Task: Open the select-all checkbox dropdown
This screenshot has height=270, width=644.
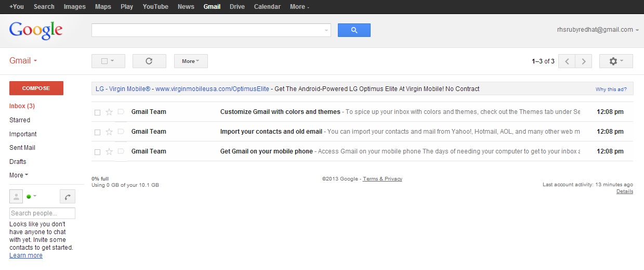Action: click(x=108, y=61)
